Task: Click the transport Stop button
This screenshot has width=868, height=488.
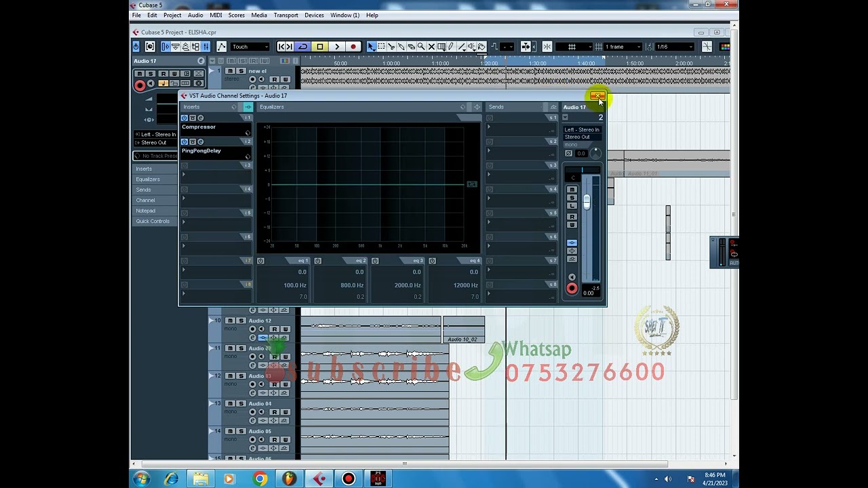Action: [319, 47]
